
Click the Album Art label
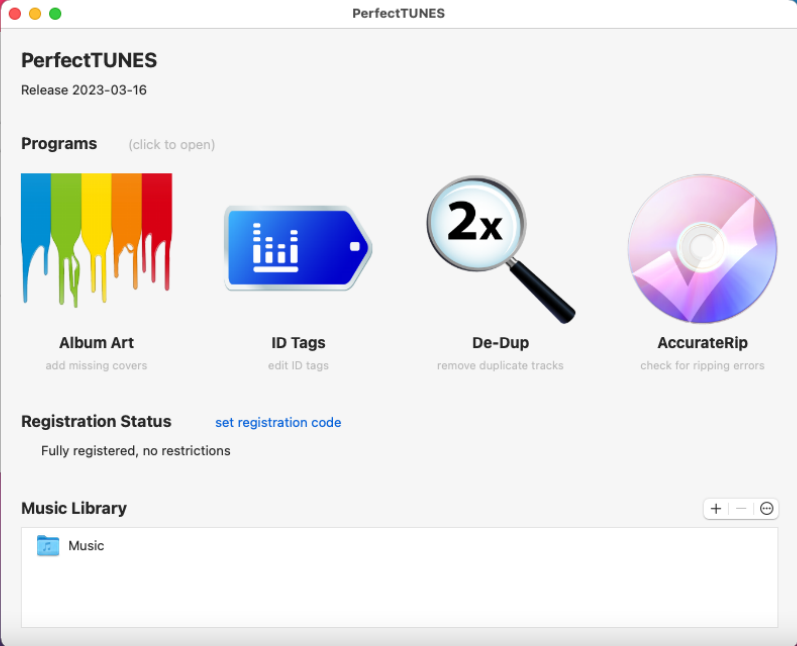tap(96, 343)
